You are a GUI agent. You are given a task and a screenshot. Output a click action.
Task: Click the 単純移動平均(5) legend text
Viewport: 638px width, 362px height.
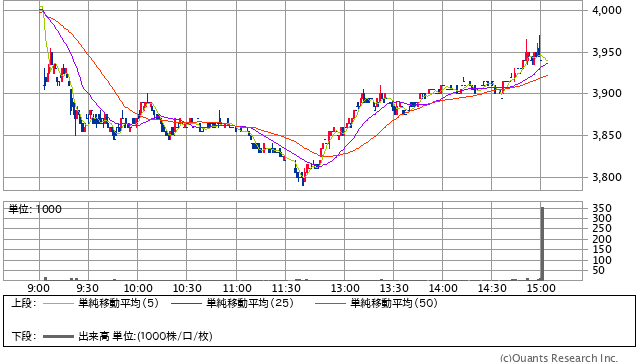click(118, 303)
